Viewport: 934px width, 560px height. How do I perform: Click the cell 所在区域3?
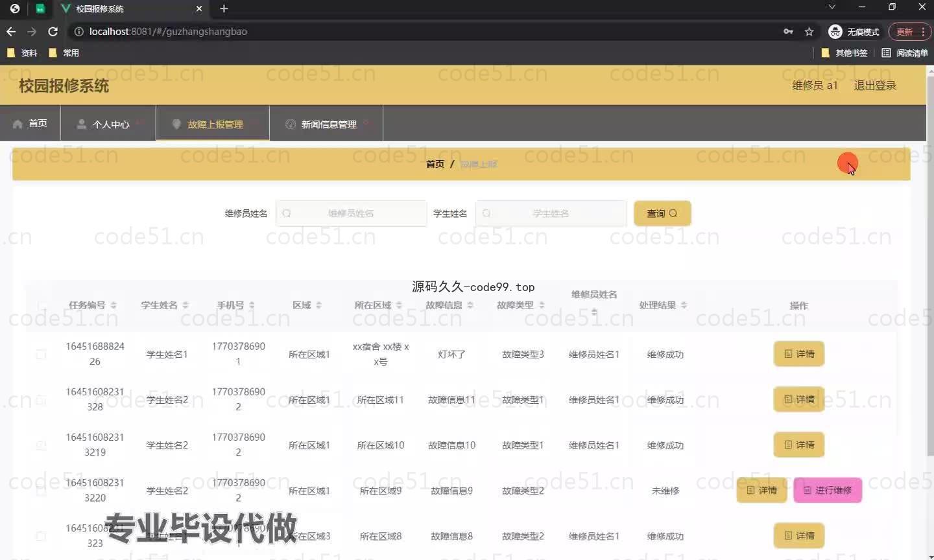[309, 536]
